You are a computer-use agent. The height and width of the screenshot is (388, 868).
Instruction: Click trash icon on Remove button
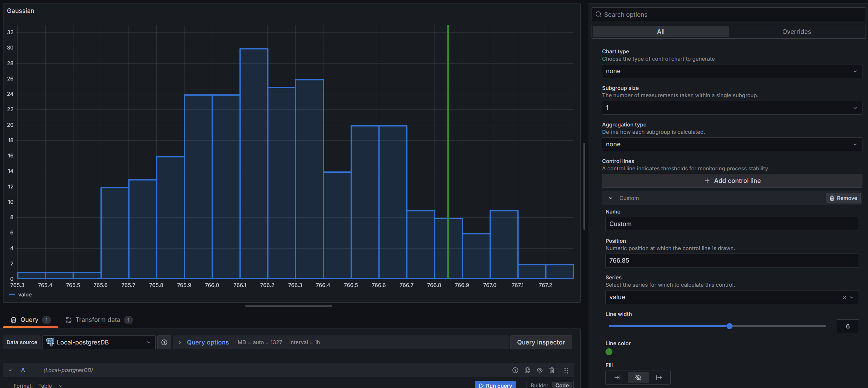[832, 198]
